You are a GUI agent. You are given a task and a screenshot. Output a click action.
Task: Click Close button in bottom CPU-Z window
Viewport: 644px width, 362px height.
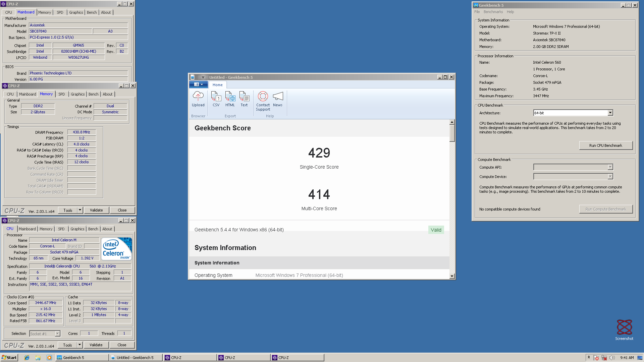122,345
